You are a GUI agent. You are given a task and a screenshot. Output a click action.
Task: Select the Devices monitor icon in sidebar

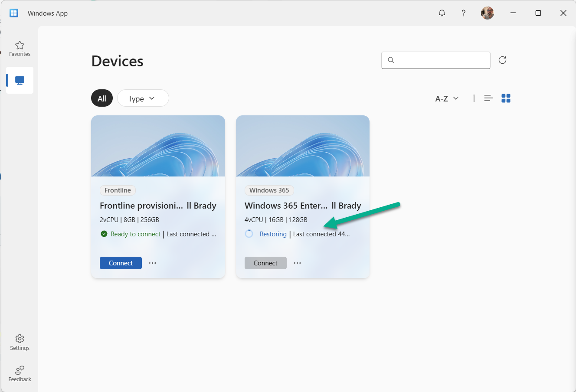20,80
